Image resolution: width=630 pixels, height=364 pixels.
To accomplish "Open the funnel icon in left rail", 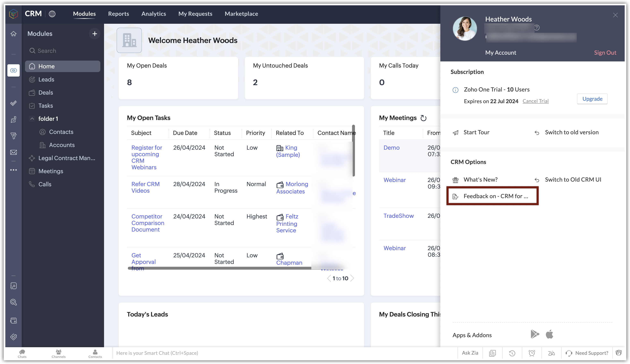I will click(14, 136).
